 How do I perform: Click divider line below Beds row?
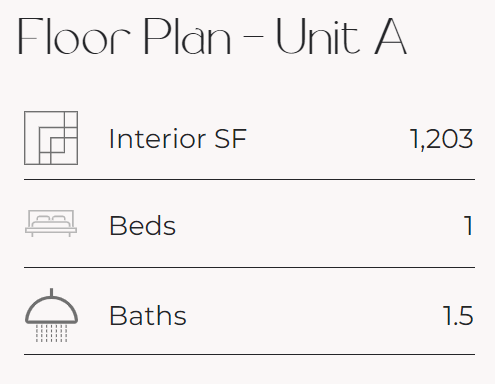click(249, 267)
